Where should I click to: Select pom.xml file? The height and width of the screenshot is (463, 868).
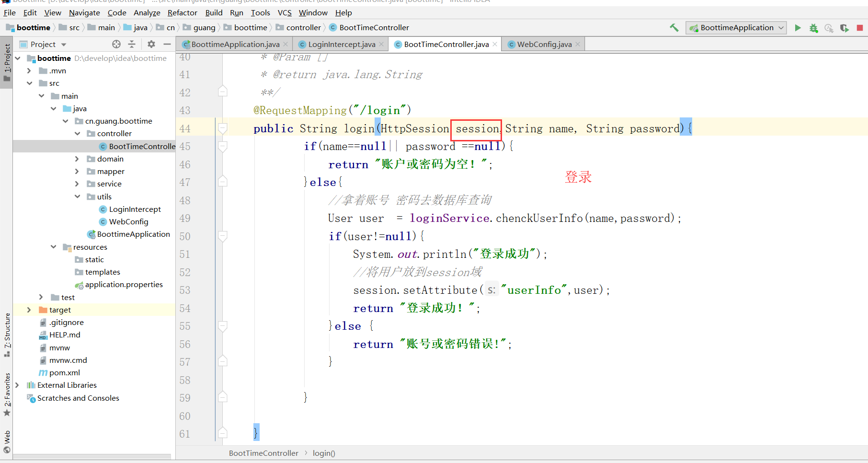coord(59,372)
